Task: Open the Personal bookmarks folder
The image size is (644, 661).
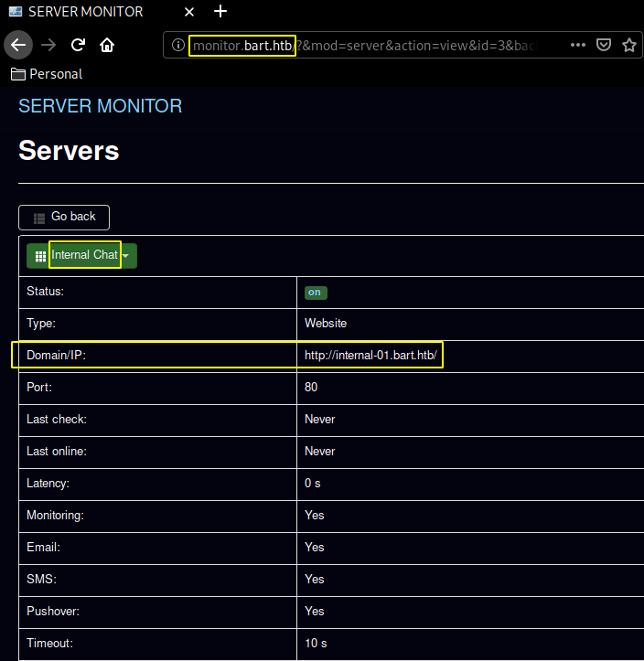Action: (47, 74)
